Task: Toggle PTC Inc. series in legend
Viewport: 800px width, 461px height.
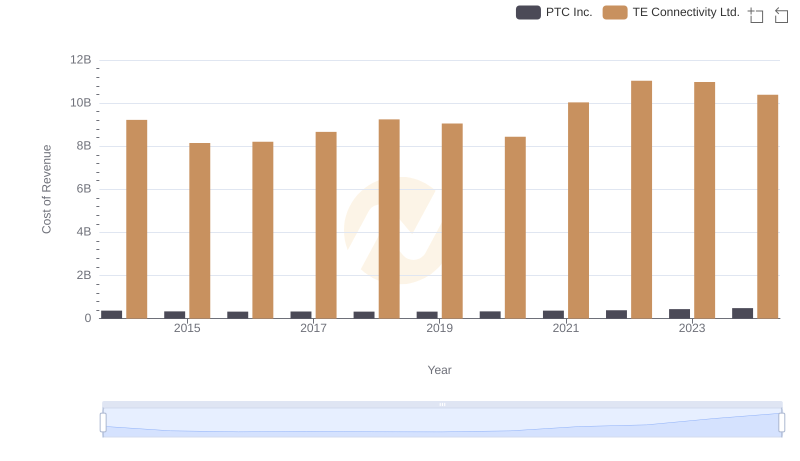Action: coord(554,12)
